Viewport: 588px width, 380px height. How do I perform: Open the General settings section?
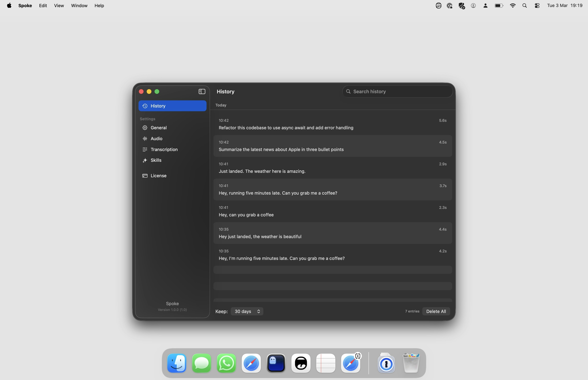coord(159,128)
